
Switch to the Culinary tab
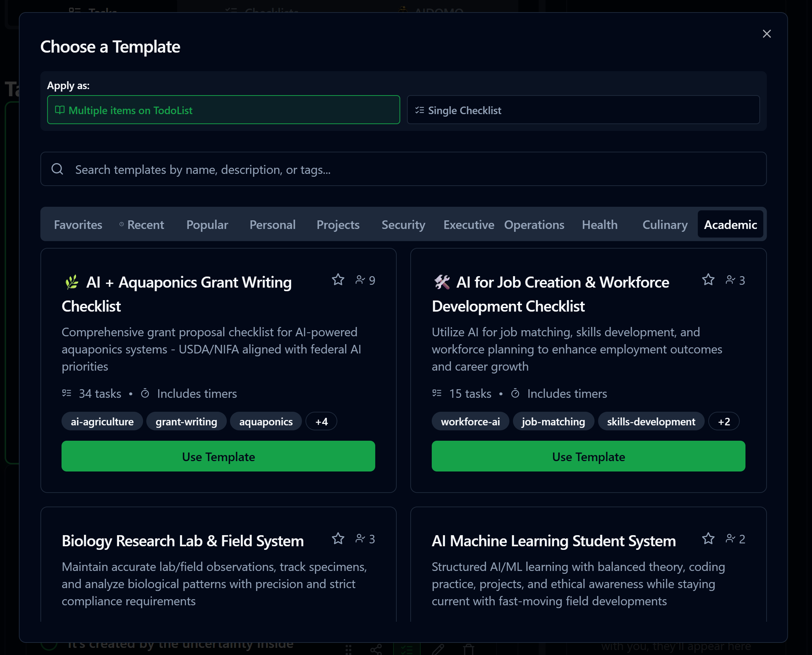click(665, 225)
